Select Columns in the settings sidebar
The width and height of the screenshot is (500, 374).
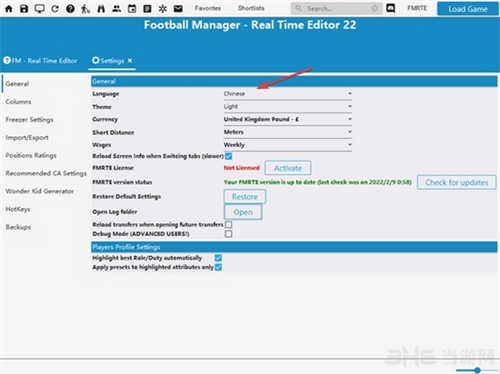click(x=18, y=102)
